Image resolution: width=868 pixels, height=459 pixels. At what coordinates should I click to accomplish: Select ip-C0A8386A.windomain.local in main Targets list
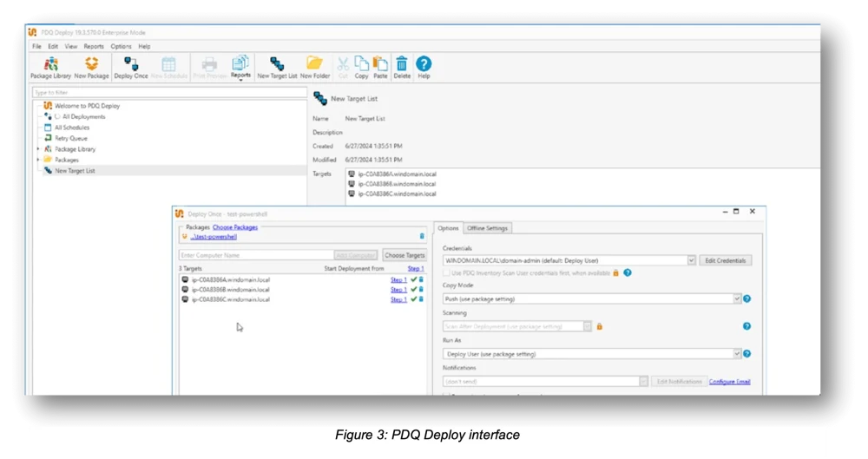397,174
